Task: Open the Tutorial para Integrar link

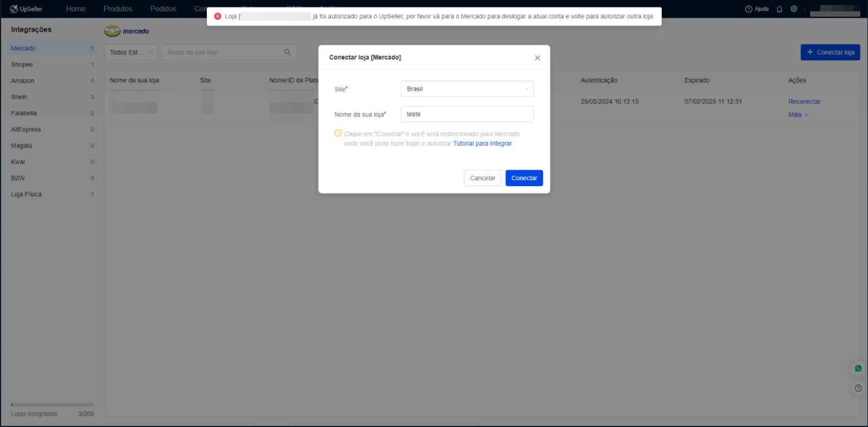Action: point(483,143)
